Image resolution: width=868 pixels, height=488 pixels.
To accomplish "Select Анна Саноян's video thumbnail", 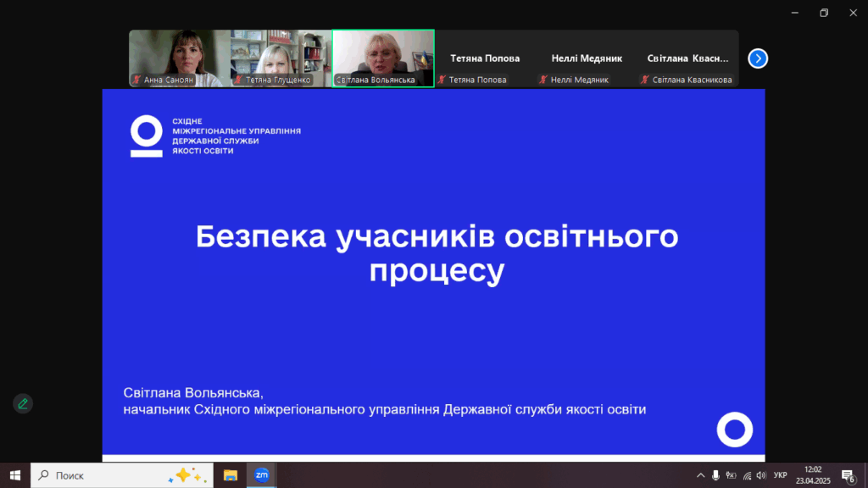I will point(180,58).
